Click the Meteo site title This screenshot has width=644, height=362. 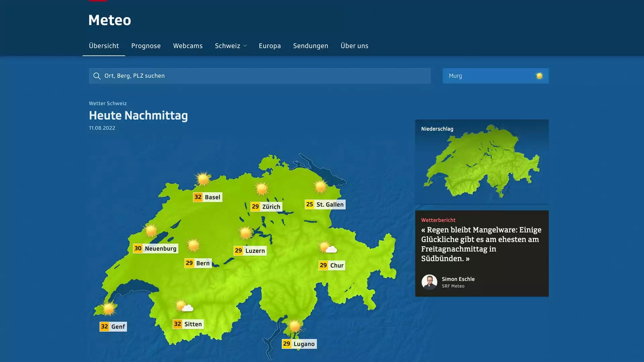point(110,20)
